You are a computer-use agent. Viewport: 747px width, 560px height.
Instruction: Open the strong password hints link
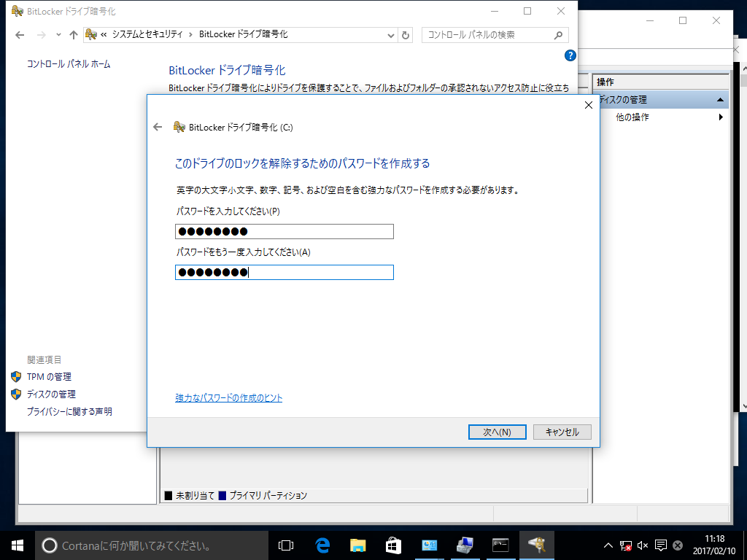coord(228,397)
